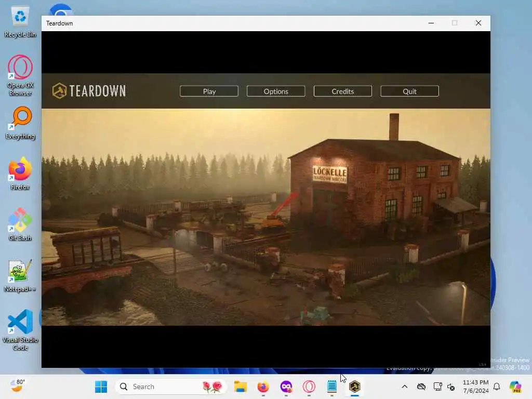532x399 pixels.
Task: Select the Opera GX Browser desktop shortcut
Action: tap(20, 75)
